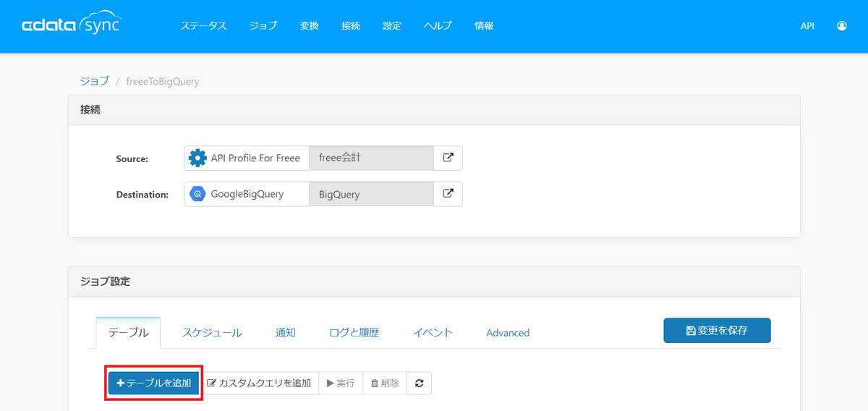The width and height of the screenshot is (868, 411).
Task: Open Destination connection external link icon
Action: click(448, 194)
